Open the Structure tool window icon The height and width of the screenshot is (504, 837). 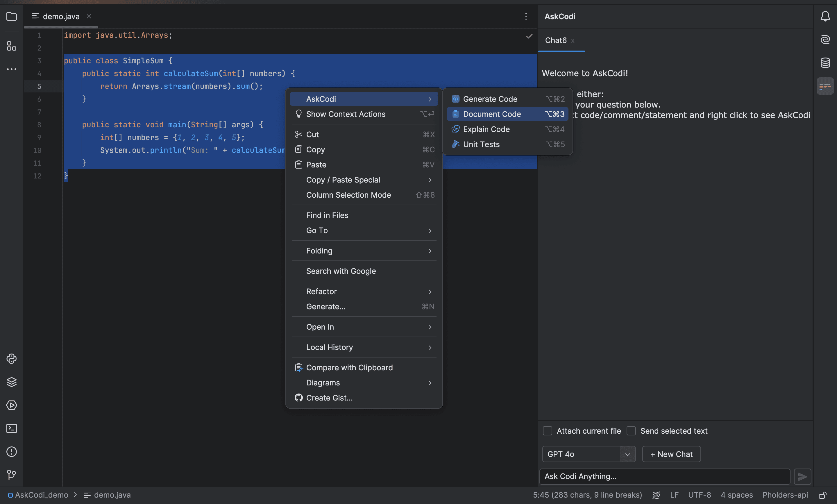click(x=12, y=46)
